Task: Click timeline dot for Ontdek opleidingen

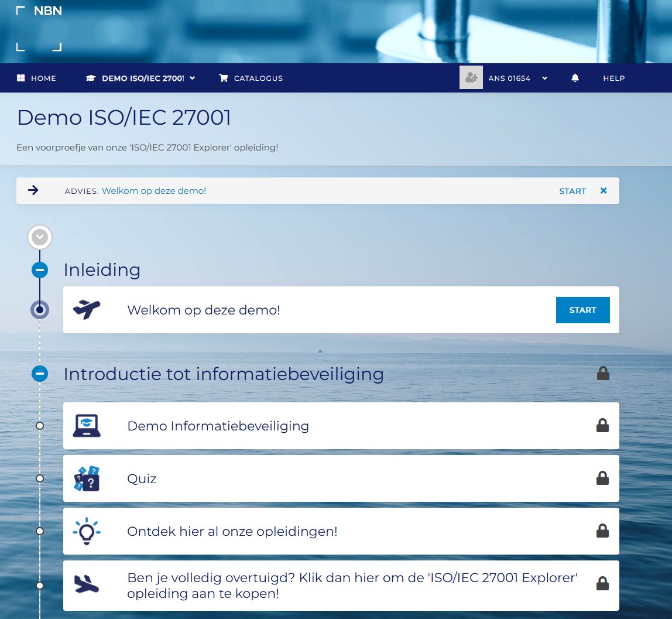Action: coord(40,531)
